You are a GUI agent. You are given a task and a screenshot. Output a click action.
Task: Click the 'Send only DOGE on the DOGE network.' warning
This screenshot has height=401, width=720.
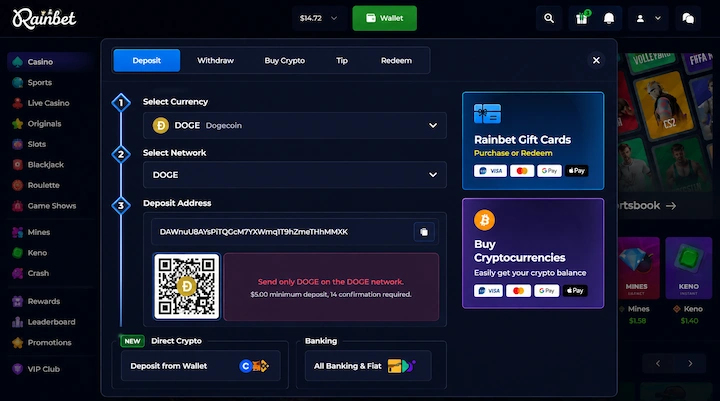[331, 282]
